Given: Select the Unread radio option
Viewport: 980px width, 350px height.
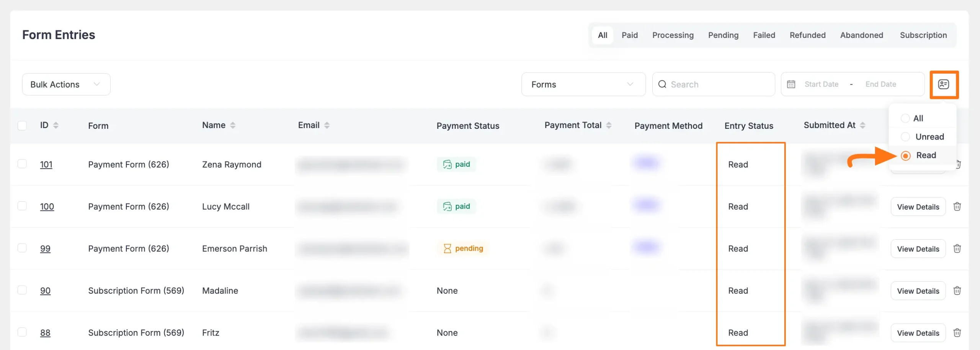Looking at the screenshot, I should coord(905,136).
